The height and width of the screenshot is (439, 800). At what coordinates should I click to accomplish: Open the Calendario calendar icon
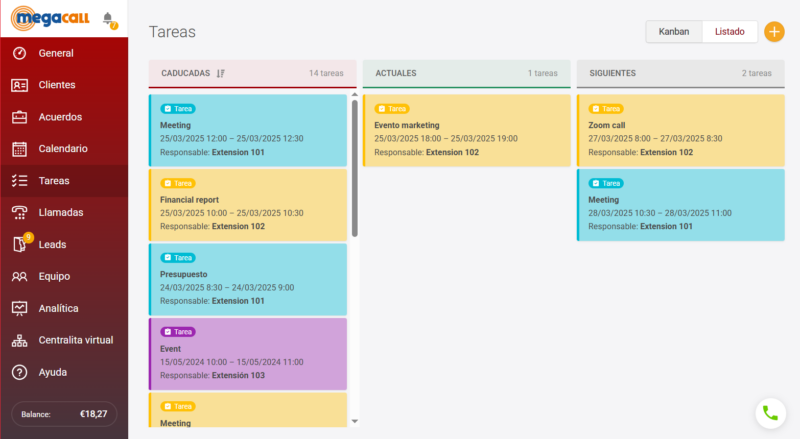19,149
